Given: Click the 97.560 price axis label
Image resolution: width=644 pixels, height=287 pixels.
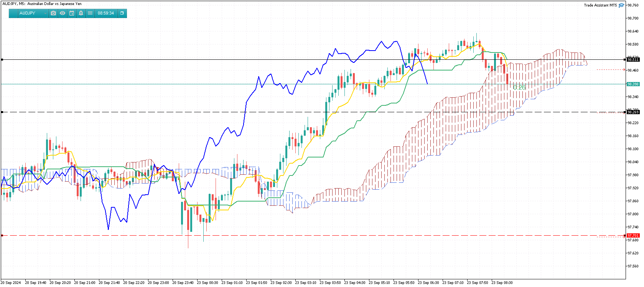Looking at the screenshot, I should pos(633,266).
